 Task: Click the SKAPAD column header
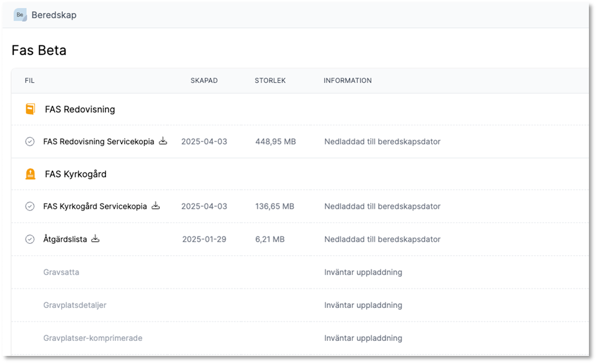pyautogui.click(x=204, y=80)
